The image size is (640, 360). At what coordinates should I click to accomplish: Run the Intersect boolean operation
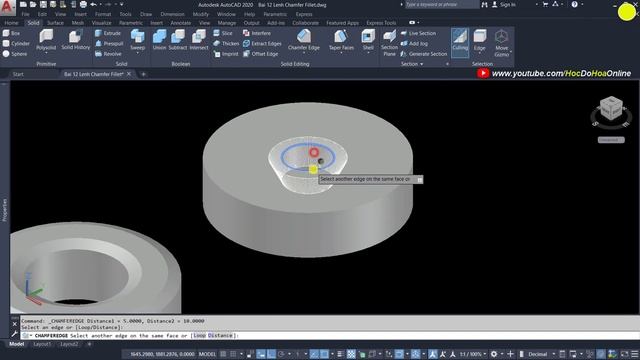[x=199, y=40]
